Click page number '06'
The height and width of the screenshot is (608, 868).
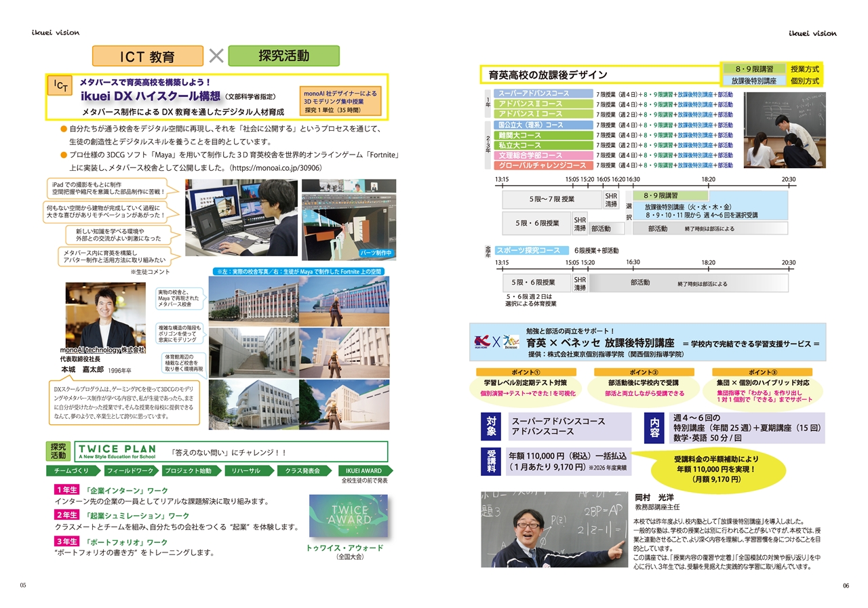pos(845,586)
